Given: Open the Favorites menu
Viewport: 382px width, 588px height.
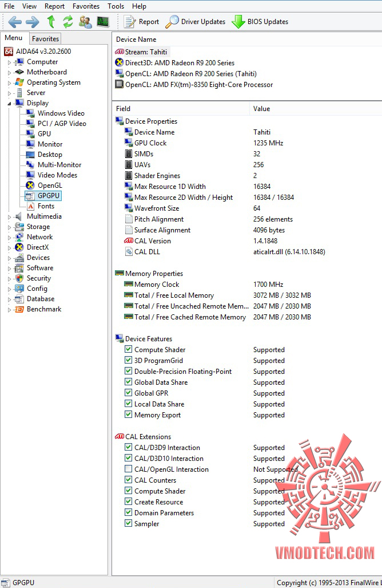Looking at the screenshot, I should tap(86, 6).
